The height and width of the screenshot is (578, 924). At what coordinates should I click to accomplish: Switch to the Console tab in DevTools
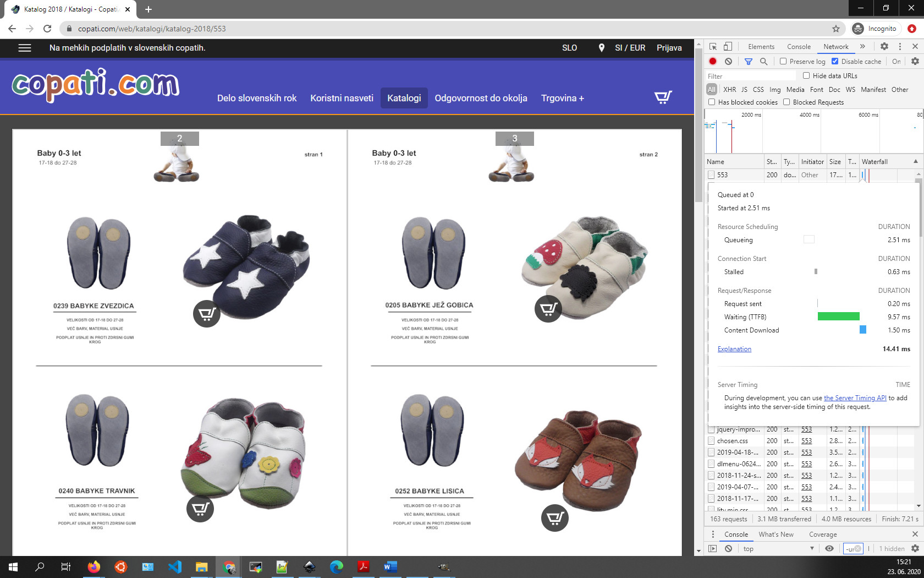click(x=799, y=47)
